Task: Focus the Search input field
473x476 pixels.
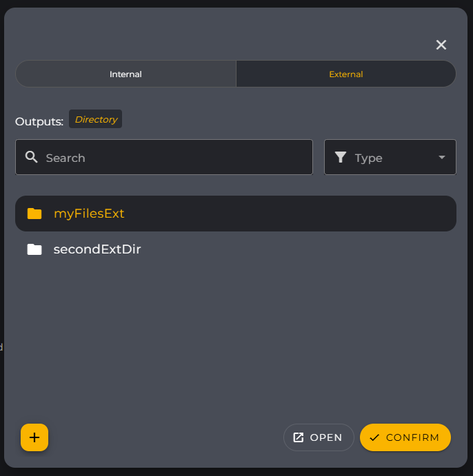Action: [164, 157]
